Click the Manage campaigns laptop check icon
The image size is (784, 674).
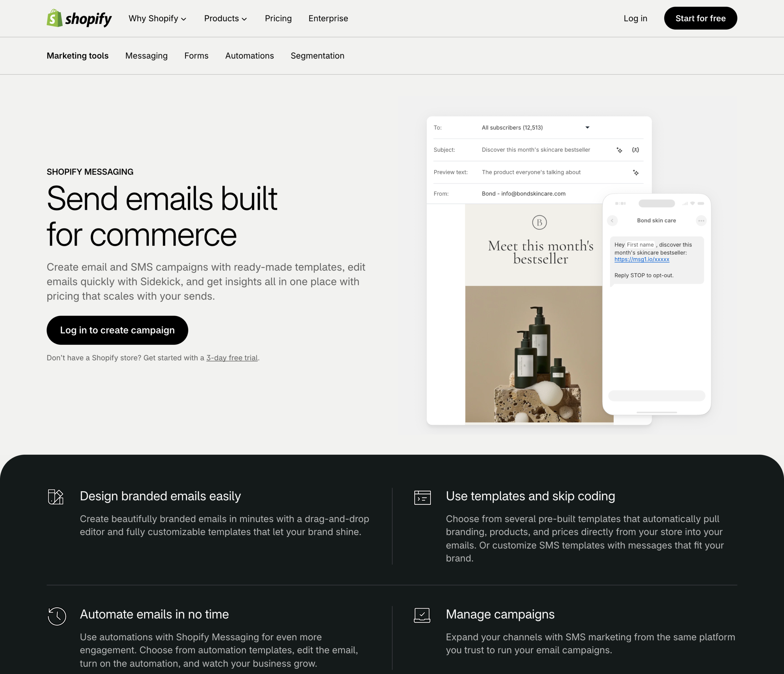[422, 615]
